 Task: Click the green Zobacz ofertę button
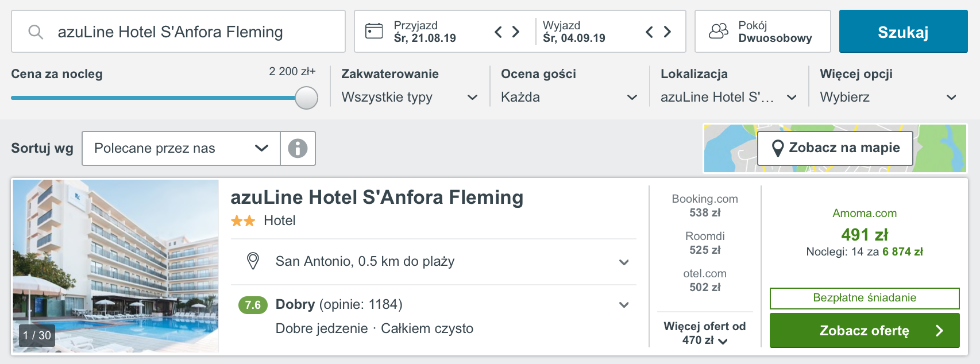click(865, 330)
